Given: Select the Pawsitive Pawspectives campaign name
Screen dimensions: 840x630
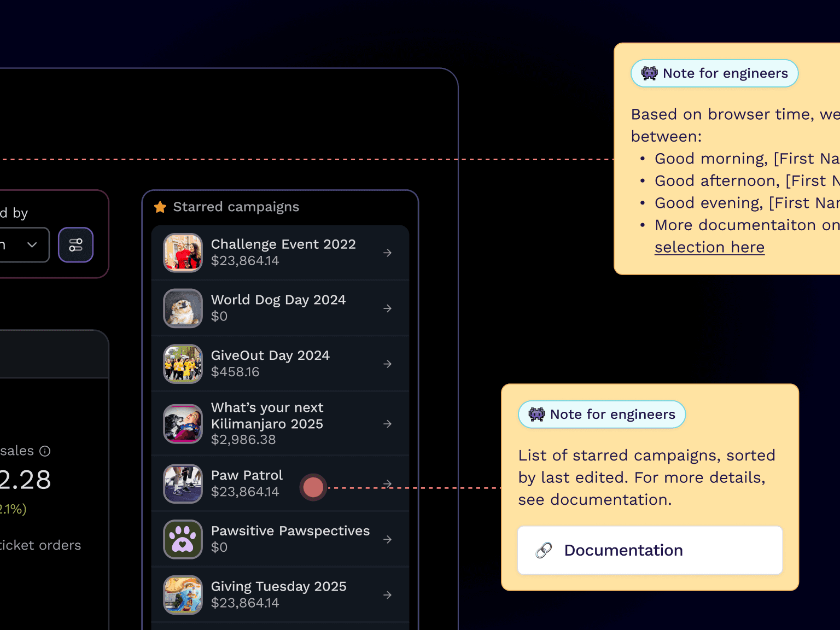Looking at the screenshot, I should point(290,531).
